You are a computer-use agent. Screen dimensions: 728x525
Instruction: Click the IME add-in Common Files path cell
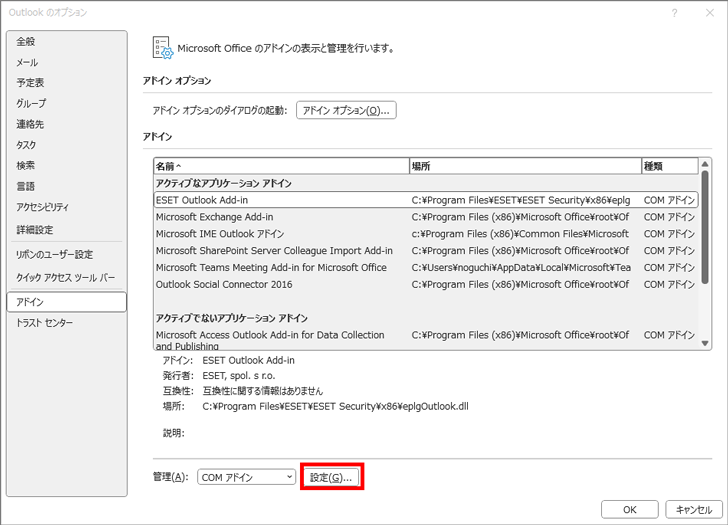(x=520, y=233)
